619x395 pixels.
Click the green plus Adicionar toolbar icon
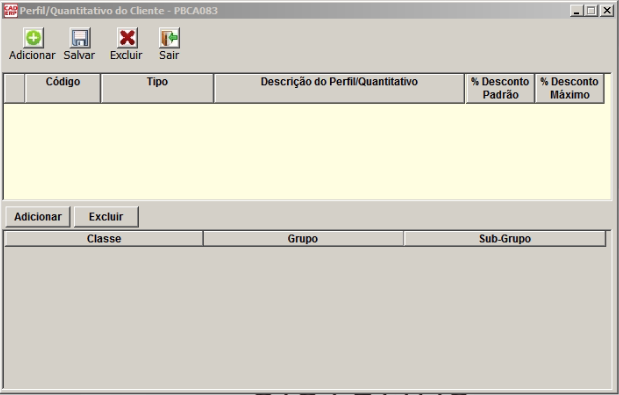(33, 38)
